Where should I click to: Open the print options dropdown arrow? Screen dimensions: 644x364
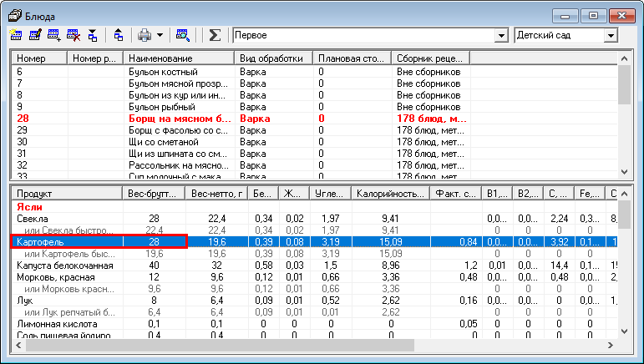pos(159,36)
